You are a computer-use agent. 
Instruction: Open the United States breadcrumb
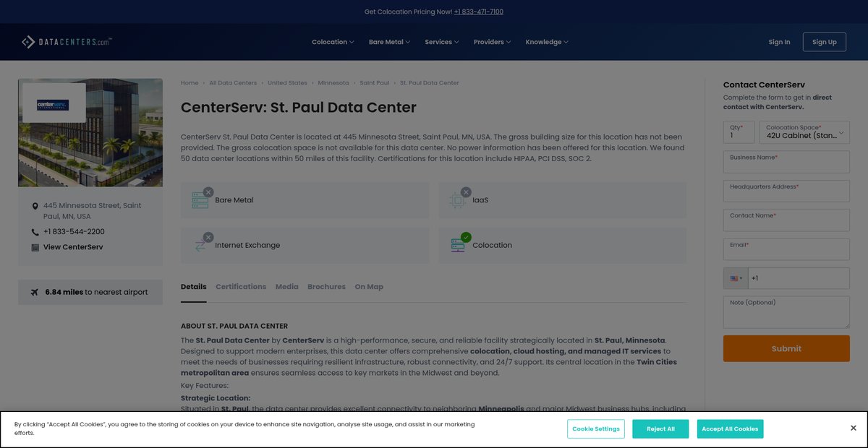click(x=287, y=83)
